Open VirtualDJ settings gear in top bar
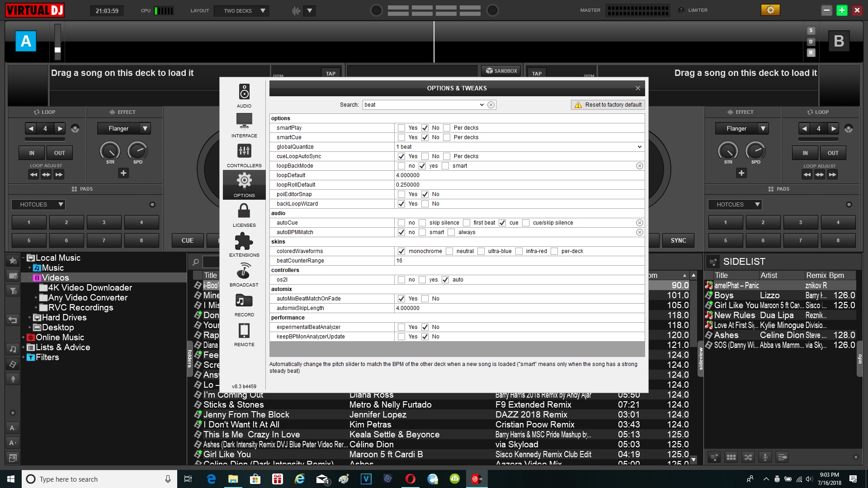Screen dimensions: 868x488 click(x=770, y=10)
